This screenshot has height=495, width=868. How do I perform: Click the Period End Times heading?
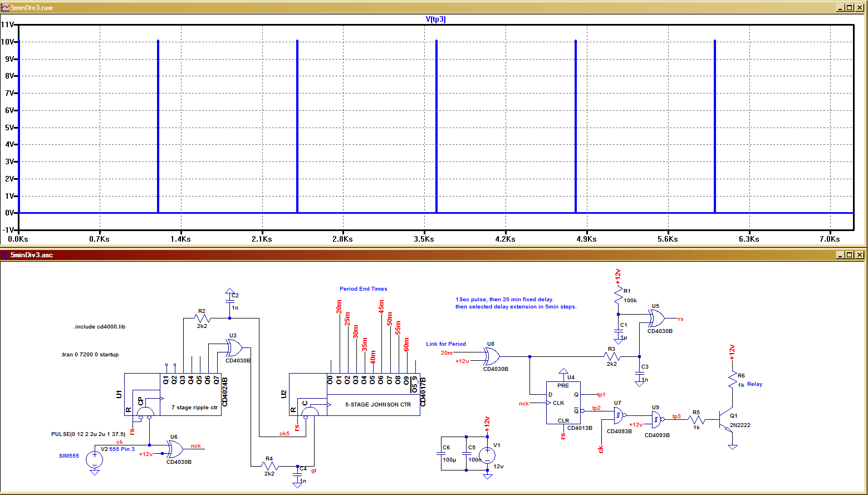(364, 289)
